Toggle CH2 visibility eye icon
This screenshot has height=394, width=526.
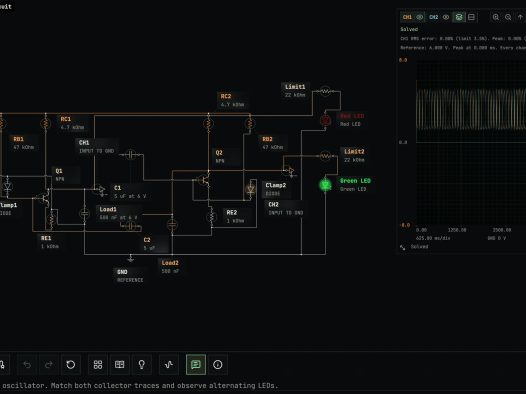click(446, 17)
